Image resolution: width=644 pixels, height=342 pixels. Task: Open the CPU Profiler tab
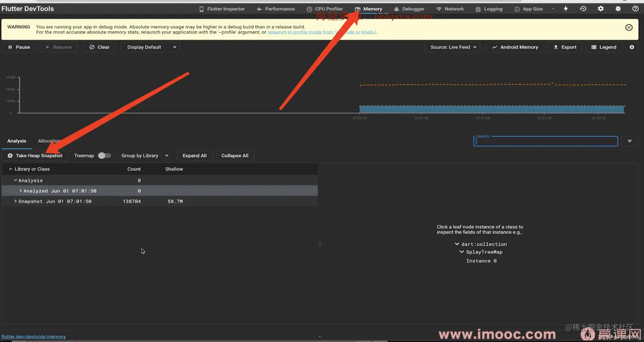(325, 9)
